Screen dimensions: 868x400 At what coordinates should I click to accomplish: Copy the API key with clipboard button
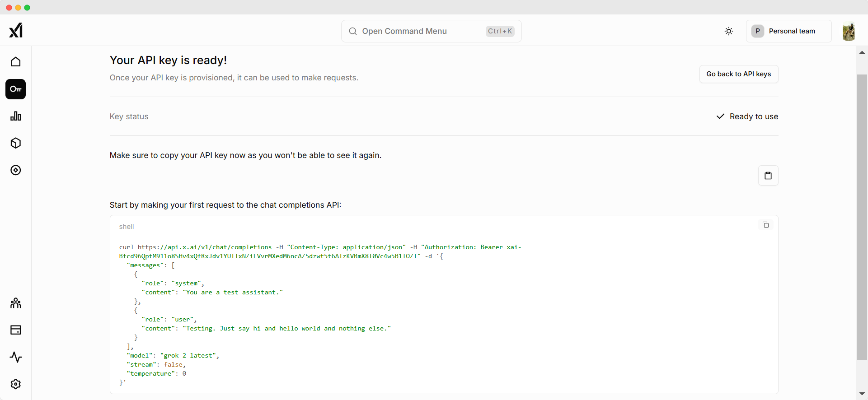tap(768, 176)
